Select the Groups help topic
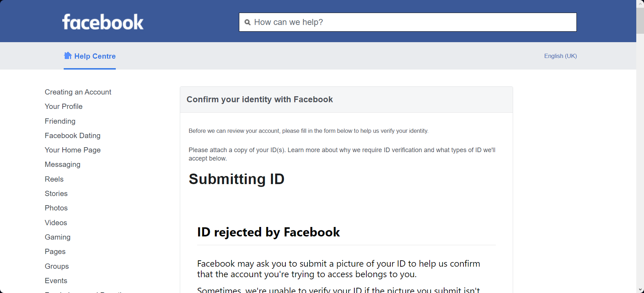 click(x=57, y=266)
